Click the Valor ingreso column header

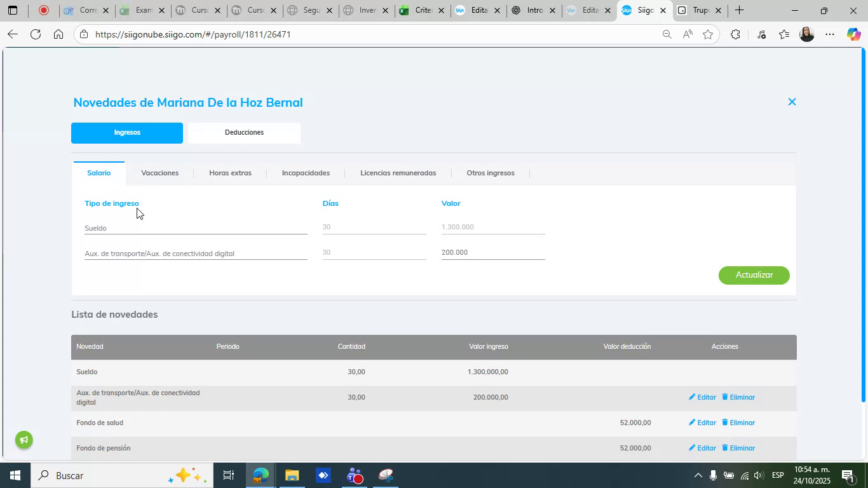pyautogui.click(x=488, y=347)
